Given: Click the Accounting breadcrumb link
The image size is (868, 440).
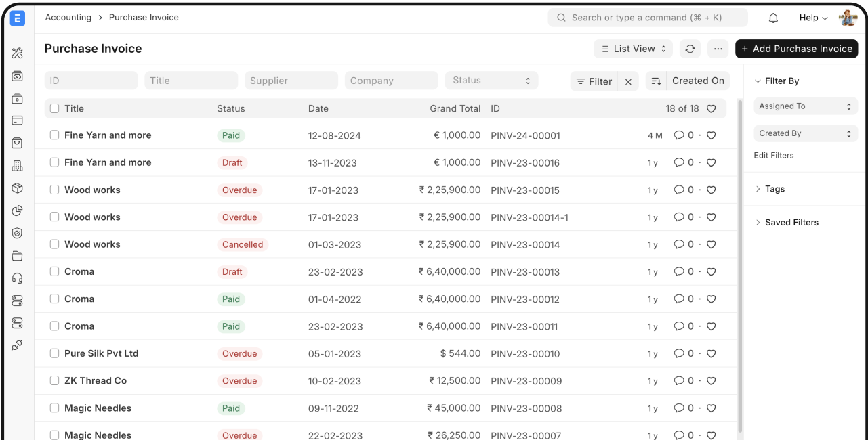Looking at the screenshot, I should 68,17.
